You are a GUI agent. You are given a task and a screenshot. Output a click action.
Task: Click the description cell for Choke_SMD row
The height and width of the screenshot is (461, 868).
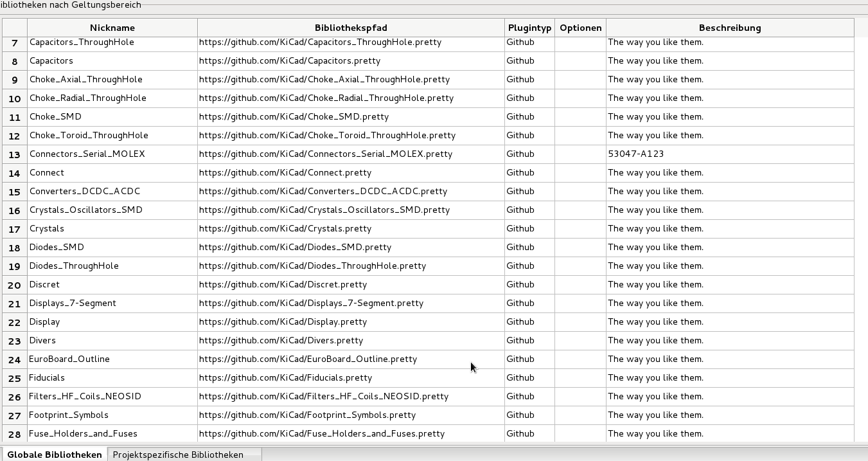[730, 117]
